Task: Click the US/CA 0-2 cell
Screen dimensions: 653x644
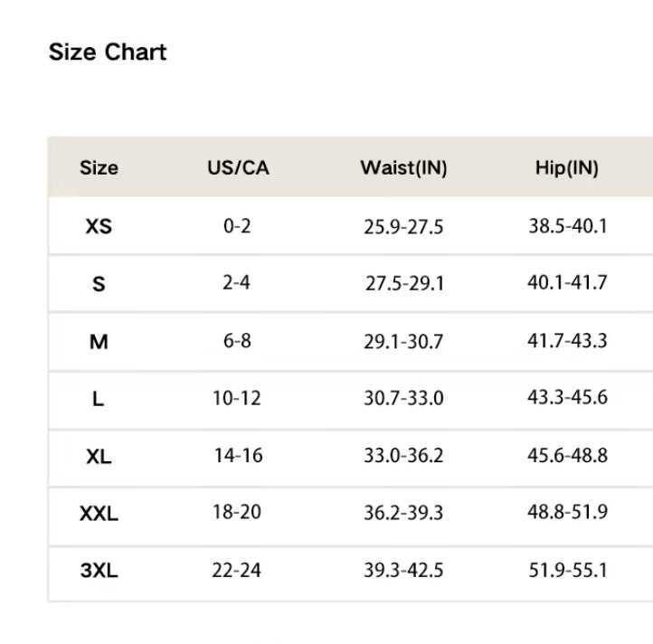Action: pos(237,226)
